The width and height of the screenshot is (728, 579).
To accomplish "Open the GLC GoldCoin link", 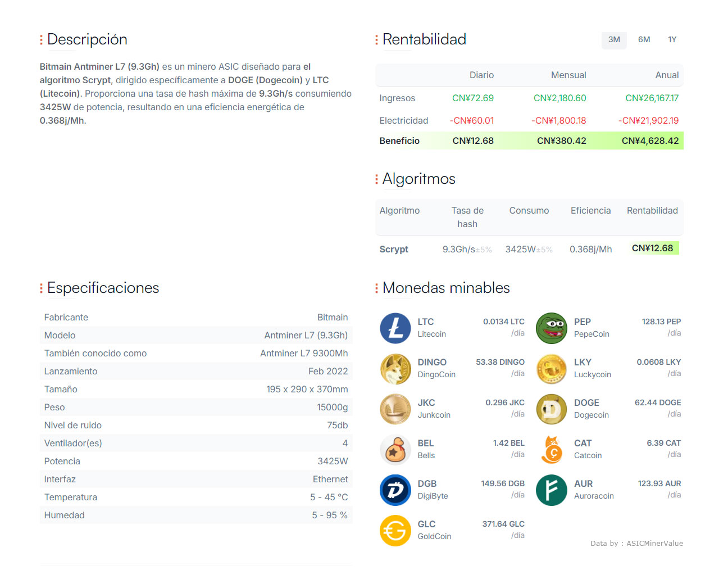I will 434,530.
